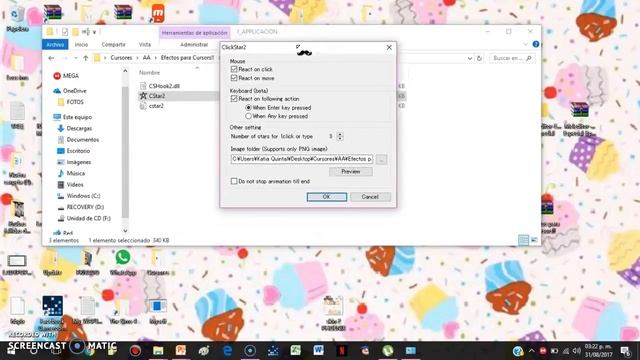Open the image folder browse button
Image resolution: width=640 pixels, height=360 pixels.
[x=381, y=160]
